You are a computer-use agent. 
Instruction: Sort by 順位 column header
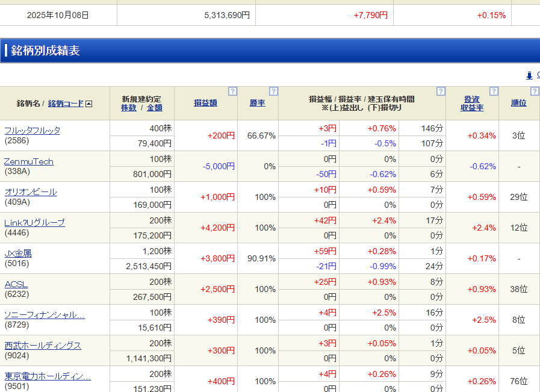[518, 103]
